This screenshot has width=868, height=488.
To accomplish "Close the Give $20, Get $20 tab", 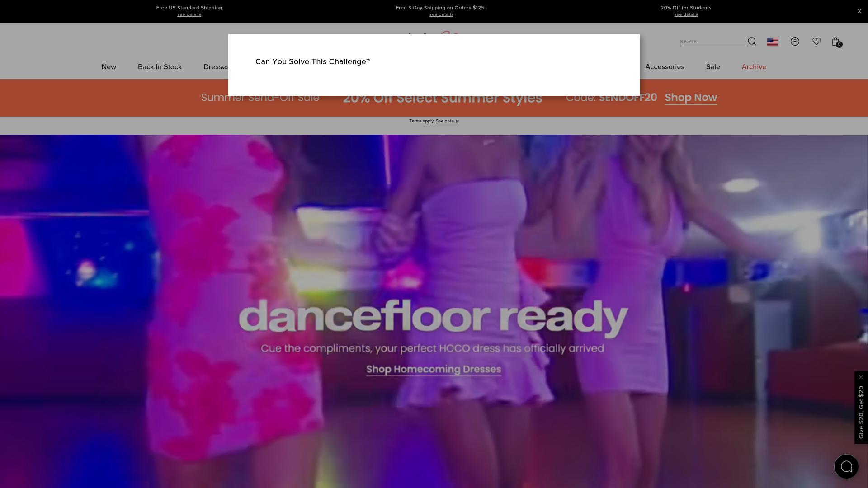I will tap(861, 377).
